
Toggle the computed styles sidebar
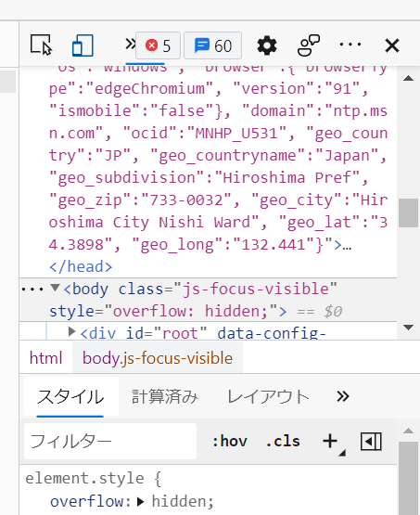[371, 441]
